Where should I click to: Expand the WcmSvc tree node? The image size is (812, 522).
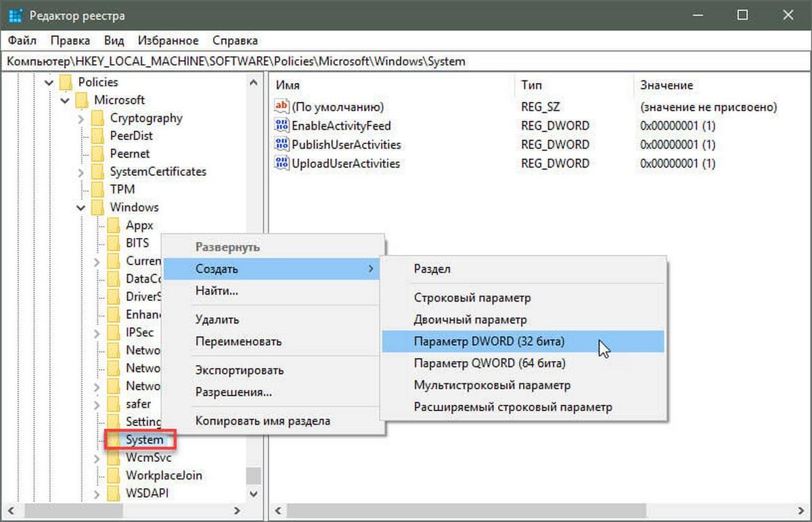click(97, 458)
